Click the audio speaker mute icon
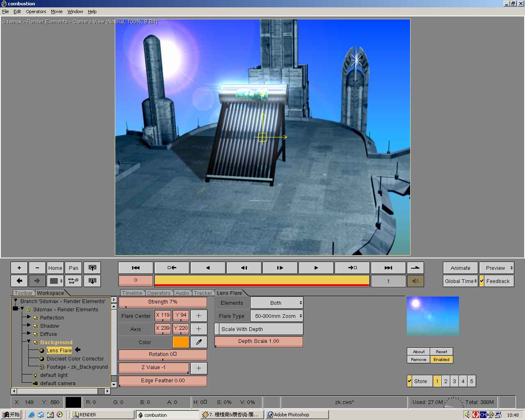 pyautogui.click(x=415, y=281)
